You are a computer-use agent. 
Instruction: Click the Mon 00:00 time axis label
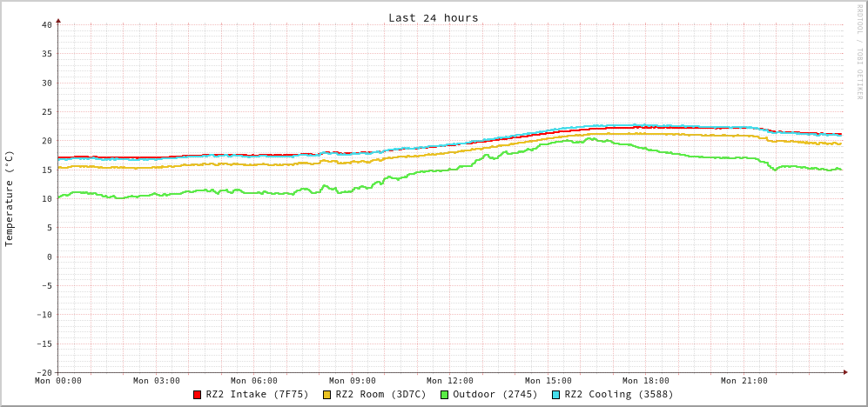pyautogui.click(x=58, y=381)
